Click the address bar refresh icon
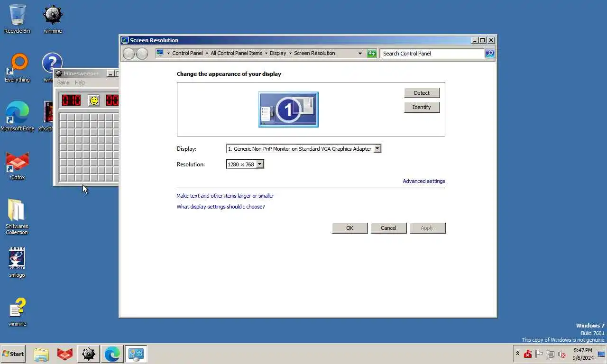607x364 pixels. pos(372,54)
